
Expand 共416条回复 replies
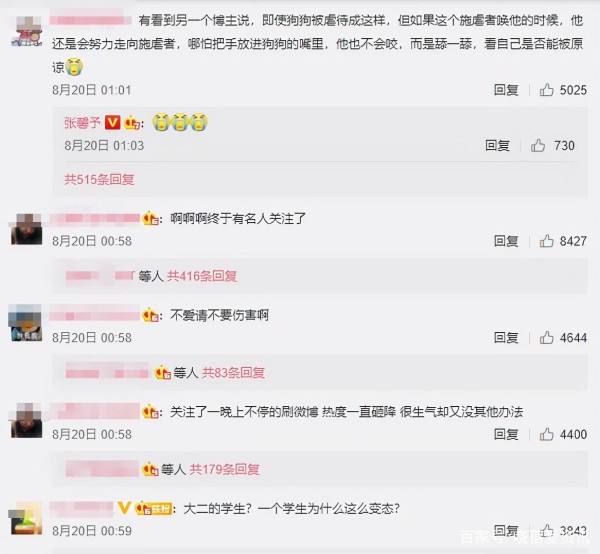click(202, 276)
